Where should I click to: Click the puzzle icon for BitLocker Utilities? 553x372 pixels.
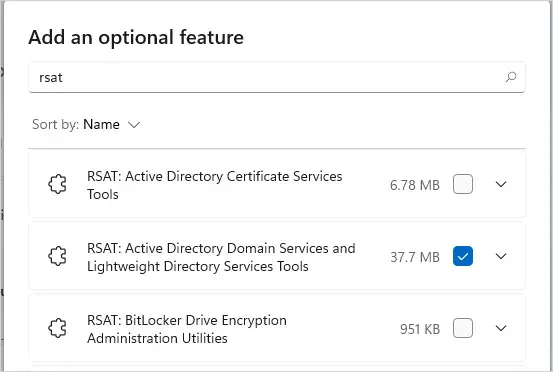[57, 328]
